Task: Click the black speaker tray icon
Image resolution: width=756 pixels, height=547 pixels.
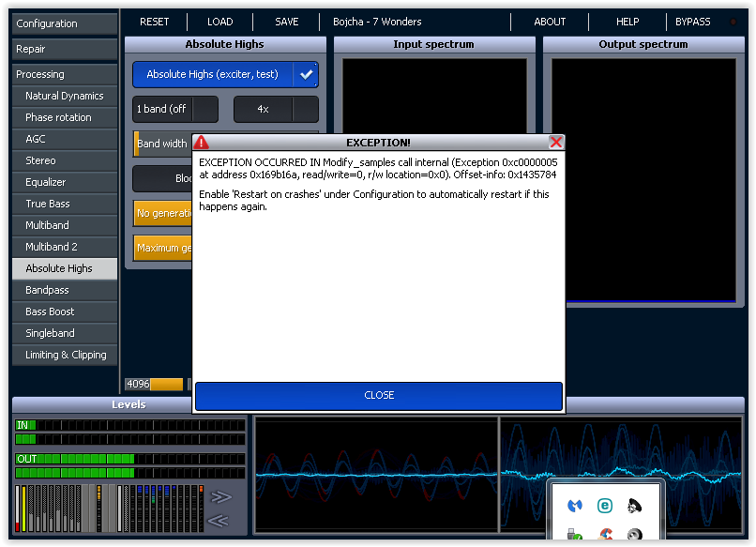Action: 634,506
